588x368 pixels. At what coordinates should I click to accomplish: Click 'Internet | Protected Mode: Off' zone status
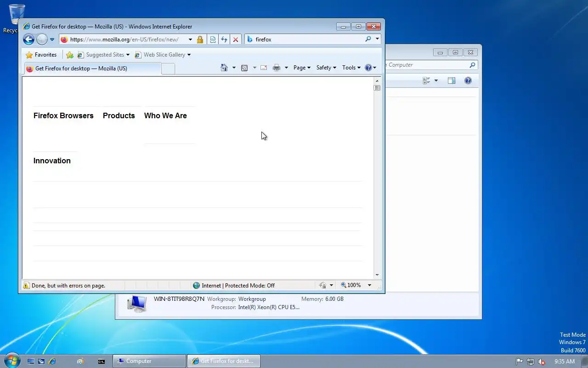(238, 286)
